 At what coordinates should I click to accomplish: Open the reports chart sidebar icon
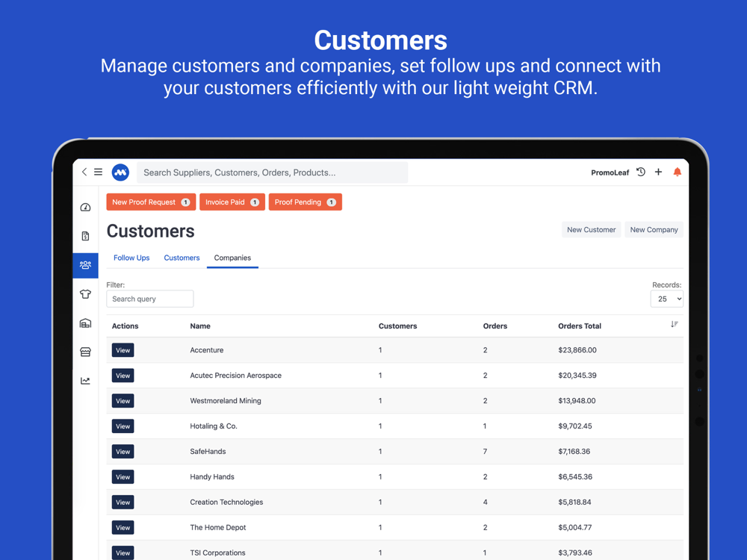click(85, 381)
